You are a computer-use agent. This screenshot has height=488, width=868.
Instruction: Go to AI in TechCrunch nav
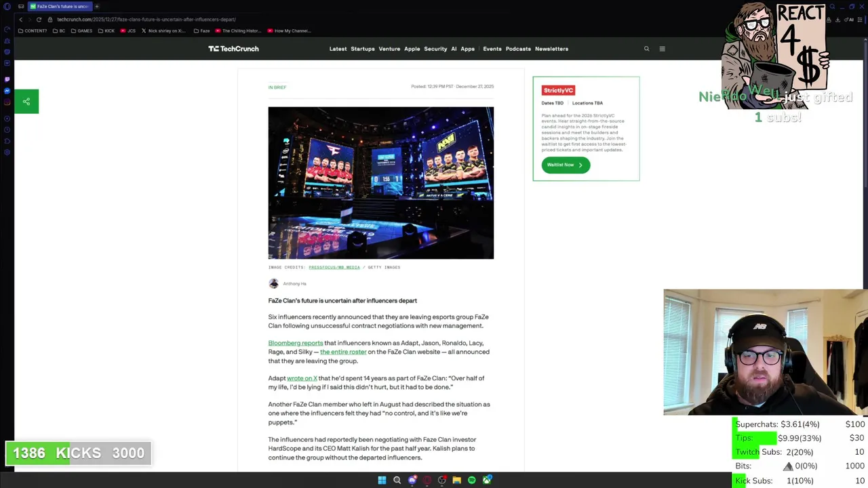coord(454,49)
